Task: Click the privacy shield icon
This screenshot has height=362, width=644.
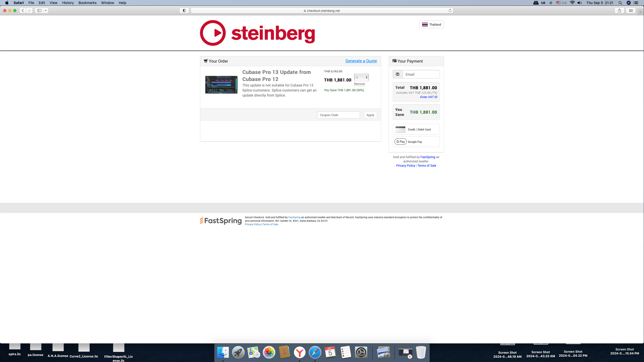Action: 184,11
